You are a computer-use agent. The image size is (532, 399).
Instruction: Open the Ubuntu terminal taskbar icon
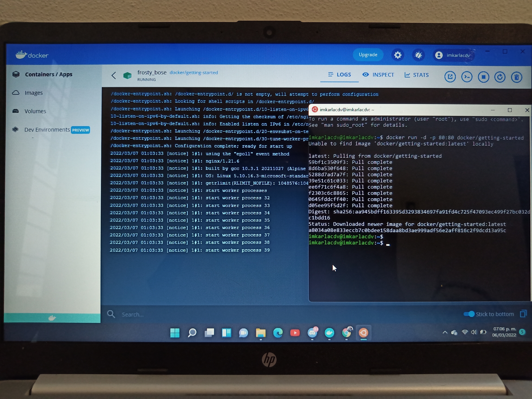pos(363,333)
